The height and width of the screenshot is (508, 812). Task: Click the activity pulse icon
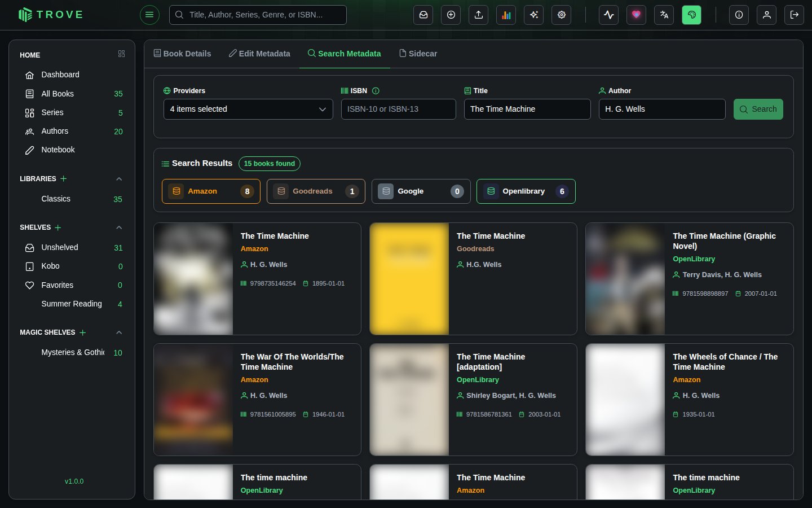point(609,15)
